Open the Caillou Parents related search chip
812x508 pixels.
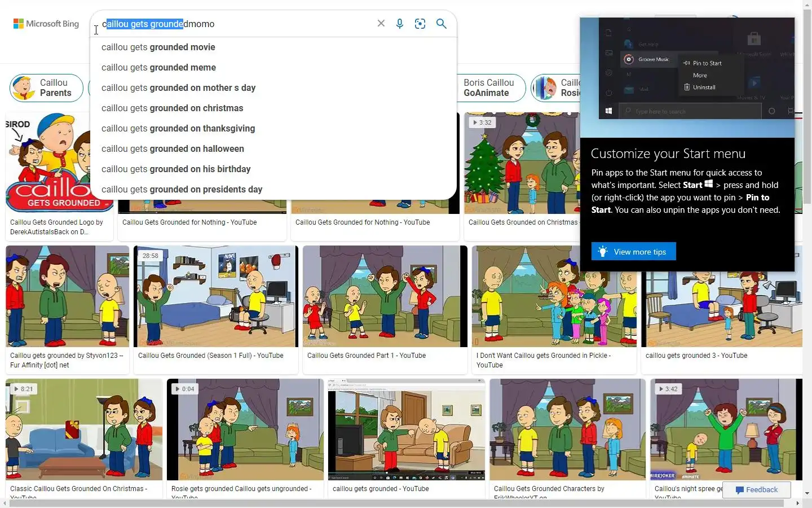pos(46,88)
